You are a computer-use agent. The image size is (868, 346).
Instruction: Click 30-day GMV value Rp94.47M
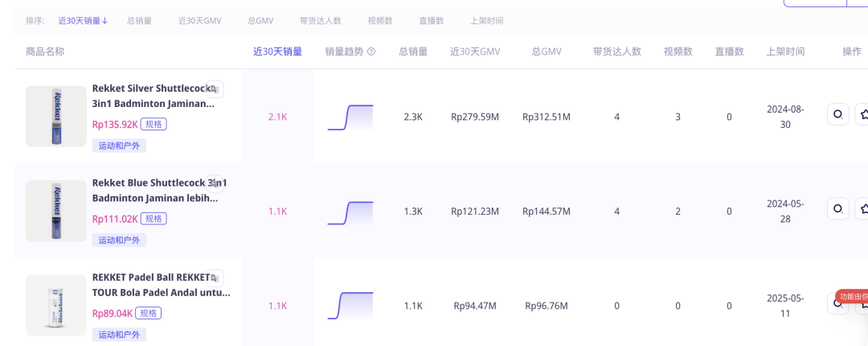point(475,306)
